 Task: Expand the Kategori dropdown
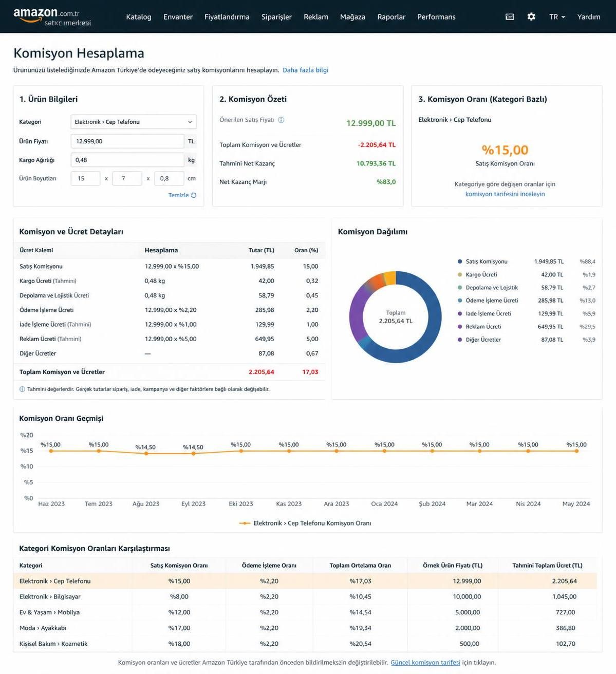pyautogui.click(x=134, y=122)
